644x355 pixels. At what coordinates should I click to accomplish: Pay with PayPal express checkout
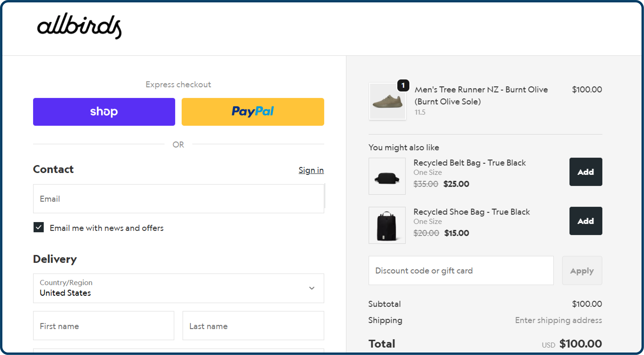253,112
